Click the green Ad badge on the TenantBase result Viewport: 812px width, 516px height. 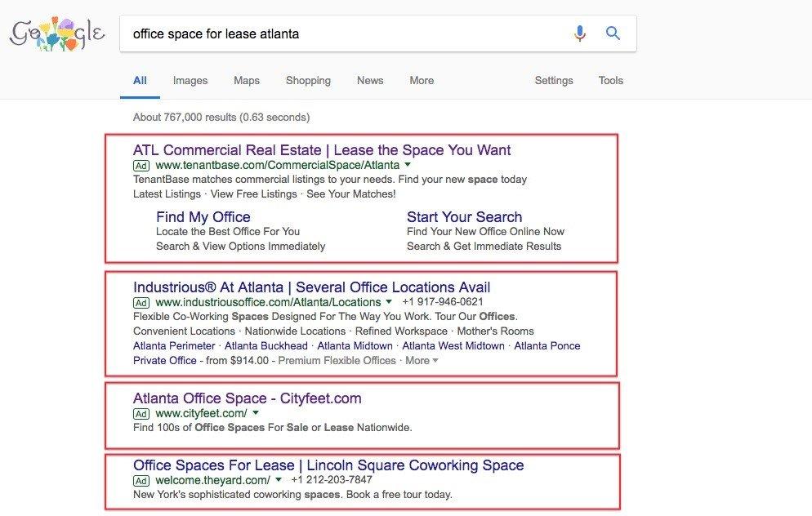(x=141, y=165)
